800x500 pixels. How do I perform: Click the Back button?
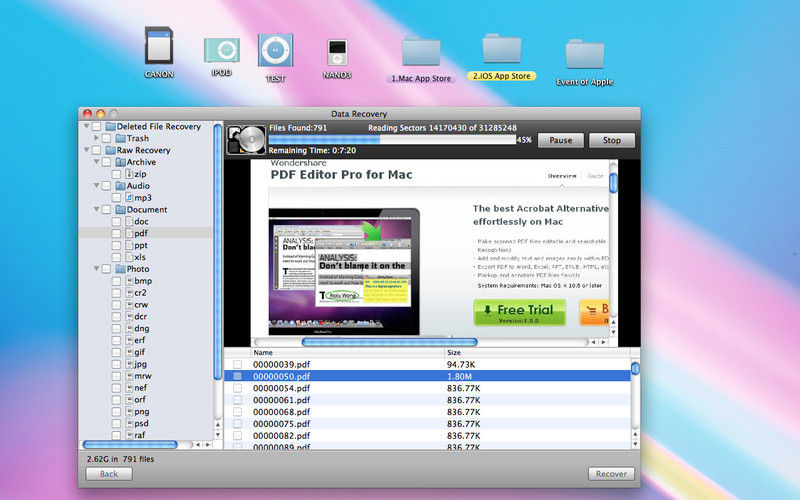click(x=109, y=474)
